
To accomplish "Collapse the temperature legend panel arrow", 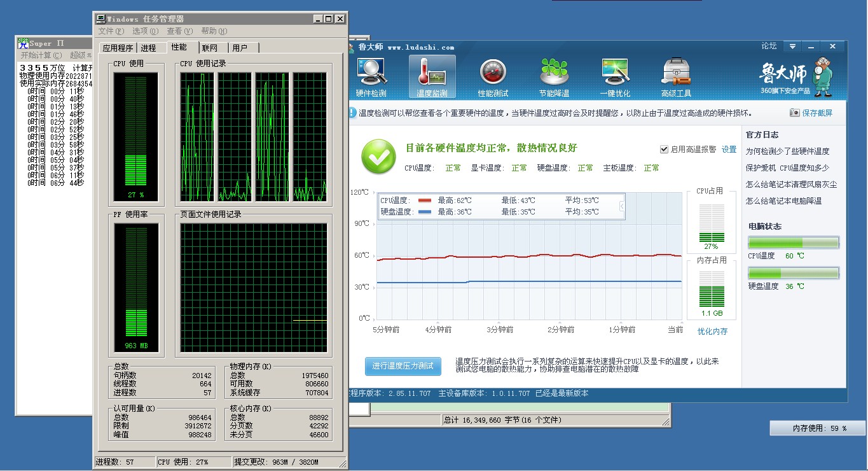I will 621,206.
